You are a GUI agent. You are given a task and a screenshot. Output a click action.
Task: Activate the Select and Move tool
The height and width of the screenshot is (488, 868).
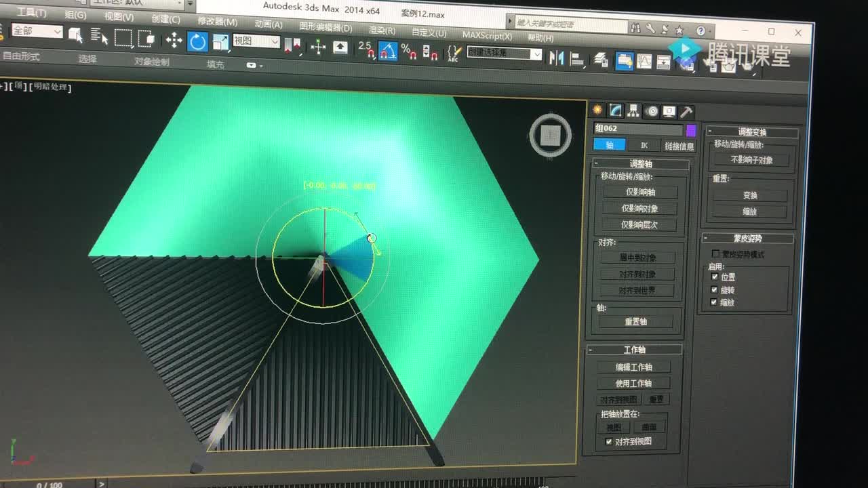[174, 41]
